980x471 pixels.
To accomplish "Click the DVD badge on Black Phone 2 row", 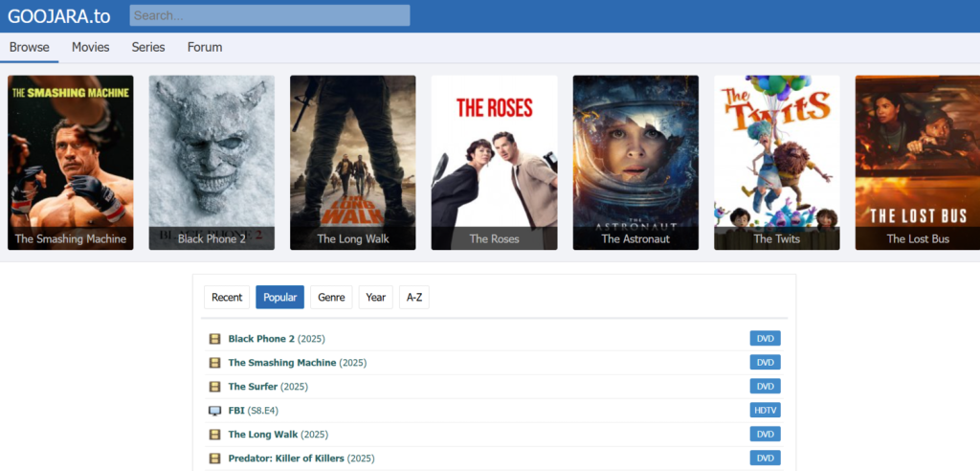I will [x=765, y=338].
